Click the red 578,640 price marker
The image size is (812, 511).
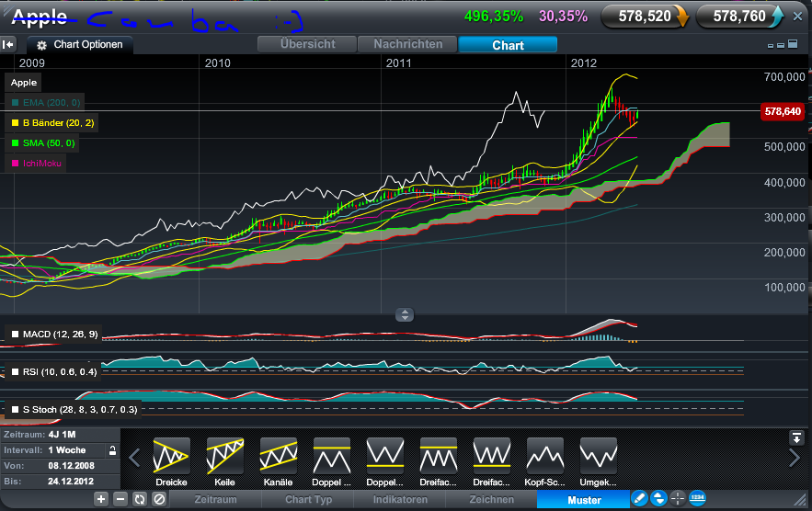[782, 111]
